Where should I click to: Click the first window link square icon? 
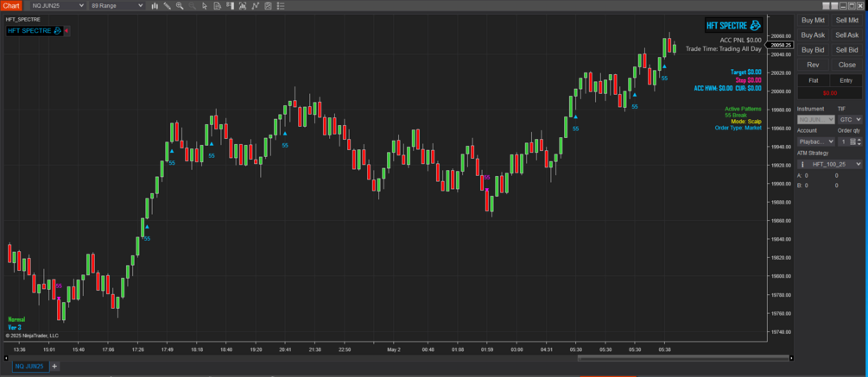[x=826, y=6]
